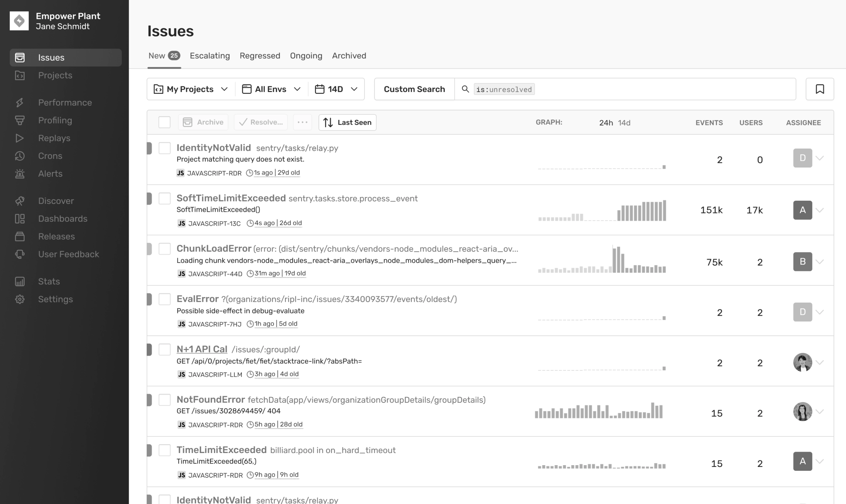Open the Profiling sidebar icon
Viewport: 846px width, 504px height.
(20, 120)
